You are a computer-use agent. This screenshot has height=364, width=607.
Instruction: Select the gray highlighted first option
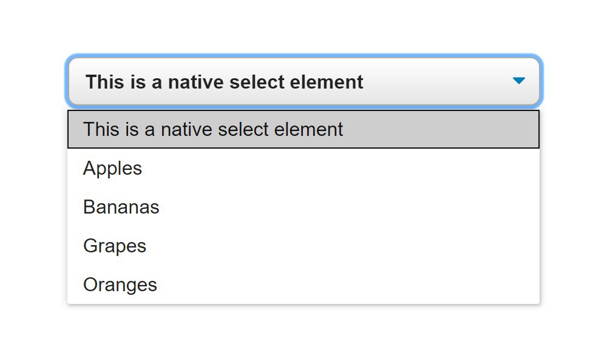tap(303, 129)
